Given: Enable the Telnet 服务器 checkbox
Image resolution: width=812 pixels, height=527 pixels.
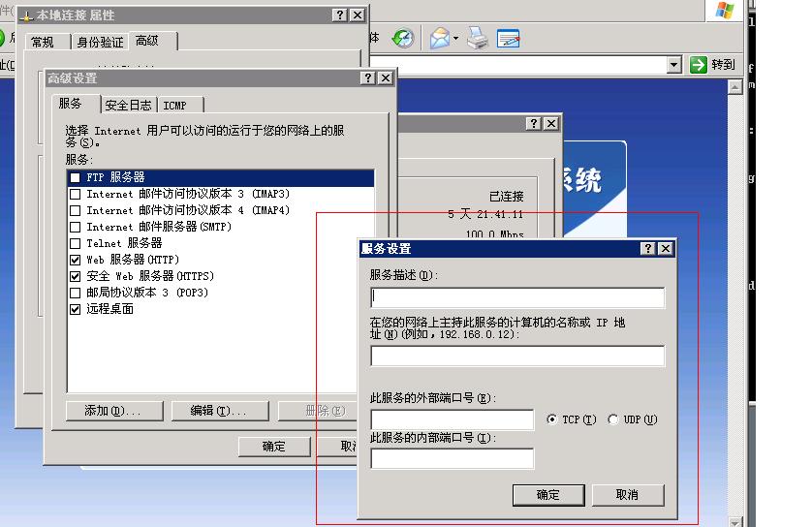Looking at the screenshot, I should point(75,243).
